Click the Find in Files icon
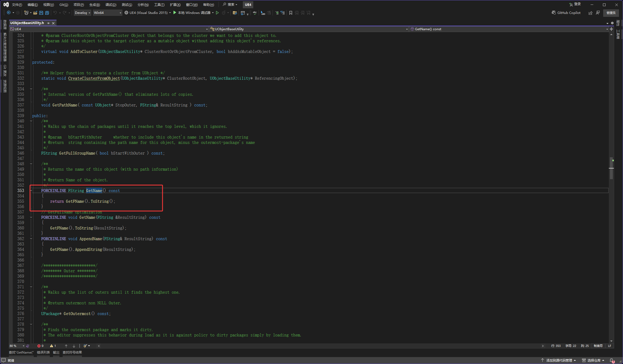623x364 pixels. coord(235,13)
